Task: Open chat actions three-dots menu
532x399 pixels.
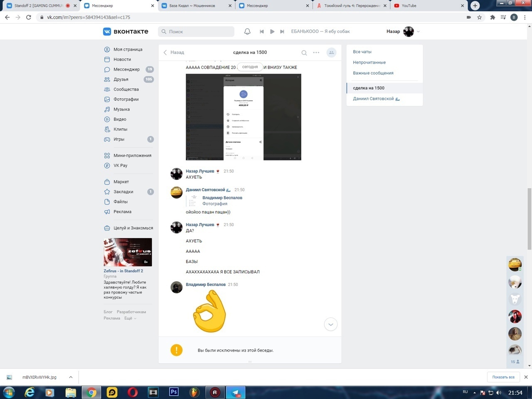Action: coord(316,53)
